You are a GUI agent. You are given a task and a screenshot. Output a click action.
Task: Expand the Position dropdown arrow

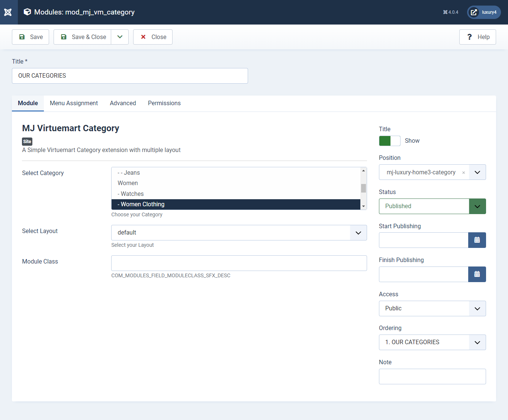pyautogui.click(x=478, y=172)
